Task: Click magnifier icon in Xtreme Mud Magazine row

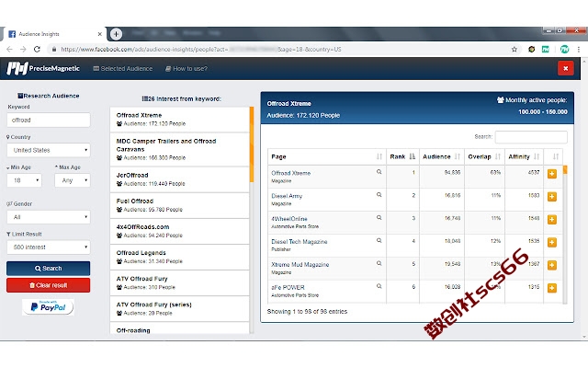Action: point(379,263)
